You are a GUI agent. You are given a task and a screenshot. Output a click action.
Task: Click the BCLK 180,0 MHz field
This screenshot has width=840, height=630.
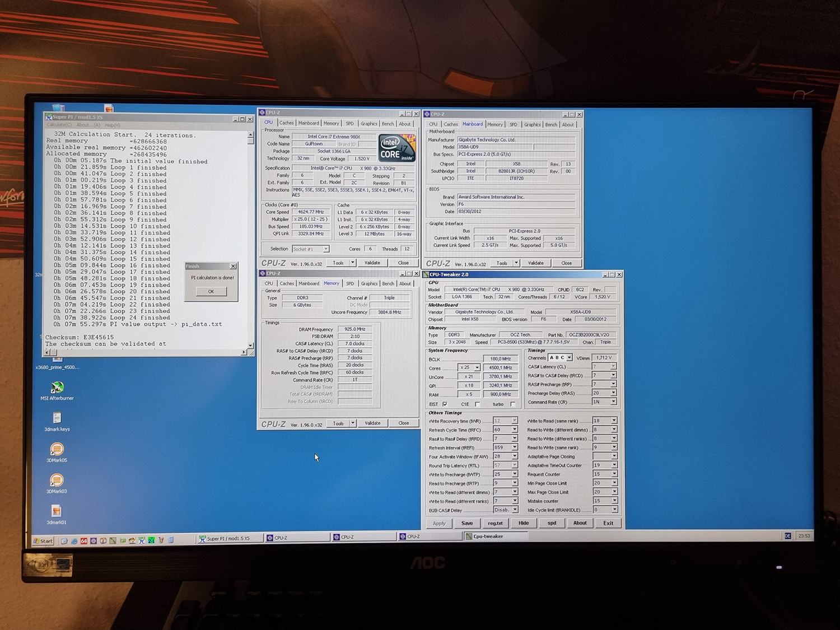tap(501, 359)
